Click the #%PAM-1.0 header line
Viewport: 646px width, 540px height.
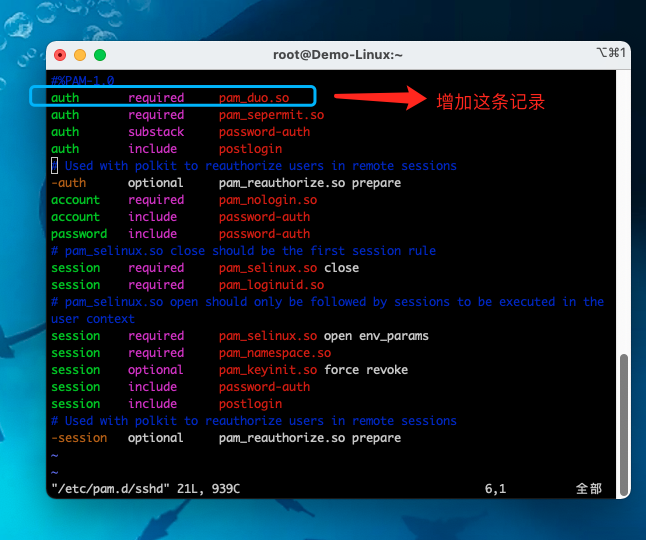click(82, 80)
